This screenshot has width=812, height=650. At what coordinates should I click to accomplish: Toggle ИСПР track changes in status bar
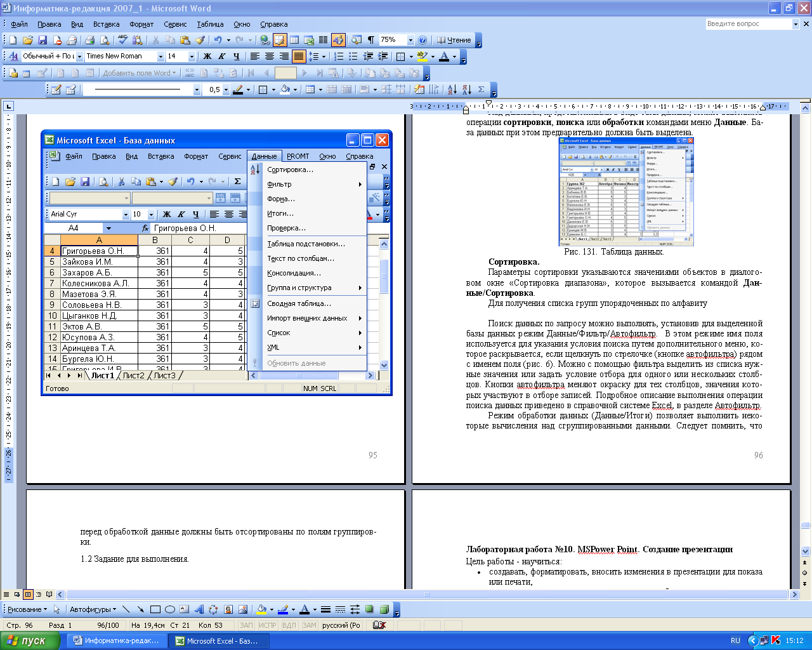[268, 625]
